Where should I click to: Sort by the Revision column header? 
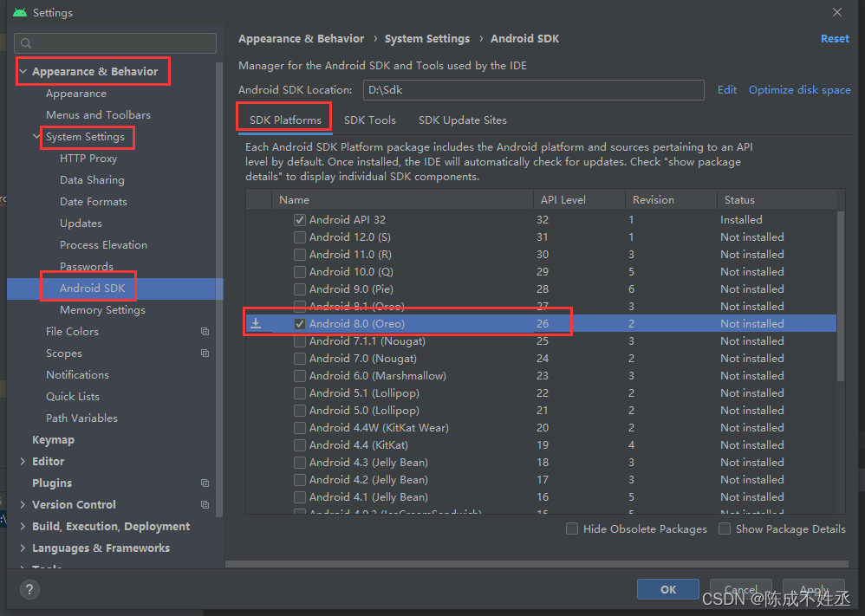[x=671, y=199]
